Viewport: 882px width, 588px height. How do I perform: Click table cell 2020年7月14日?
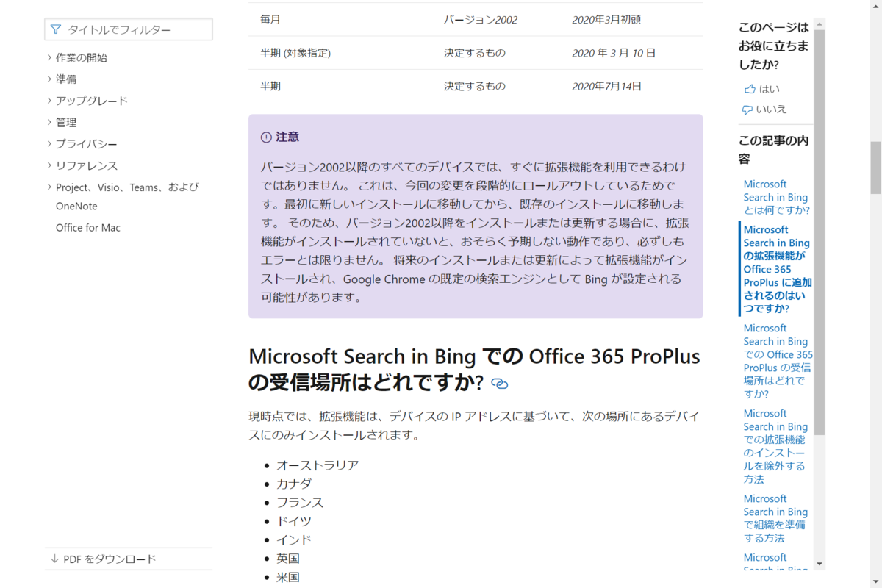607,86
